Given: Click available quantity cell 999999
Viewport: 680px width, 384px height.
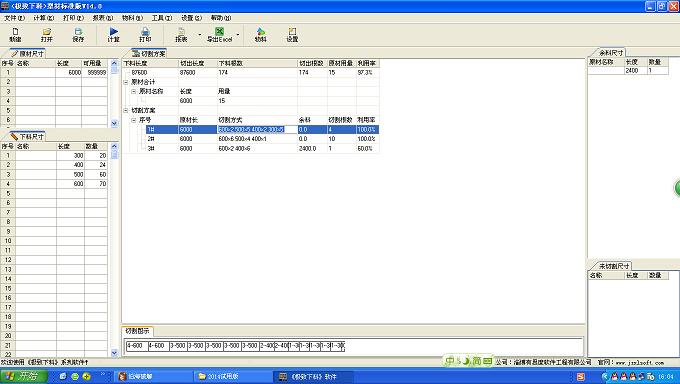Looking at the screenshot, I should [x=97, y=72].
